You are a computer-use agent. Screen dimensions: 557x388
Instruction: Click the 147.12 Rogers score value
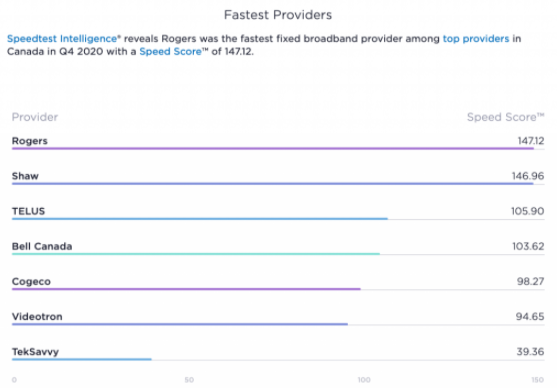[x=531, y=141]
